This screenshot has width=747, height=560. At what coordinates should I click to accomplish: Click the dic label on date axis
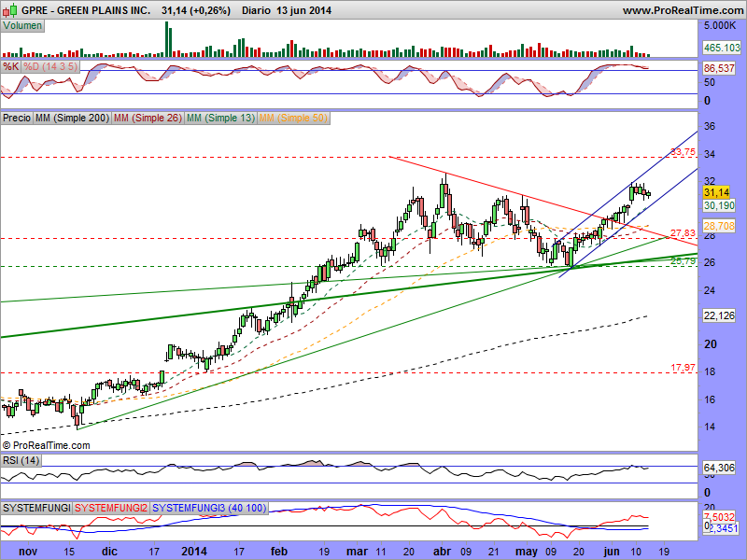[109, 552]
